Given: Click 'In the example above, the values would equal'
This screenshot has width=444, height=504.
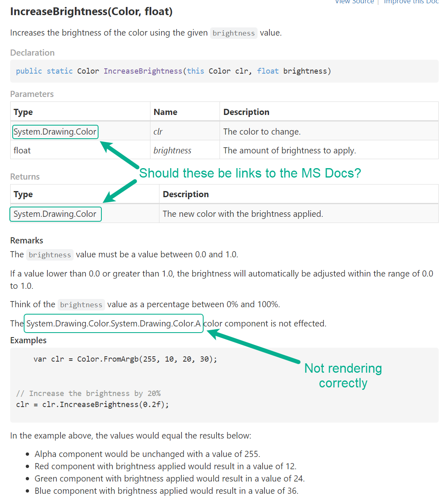Looking at the screenshot, I should [x=131, y=436].
